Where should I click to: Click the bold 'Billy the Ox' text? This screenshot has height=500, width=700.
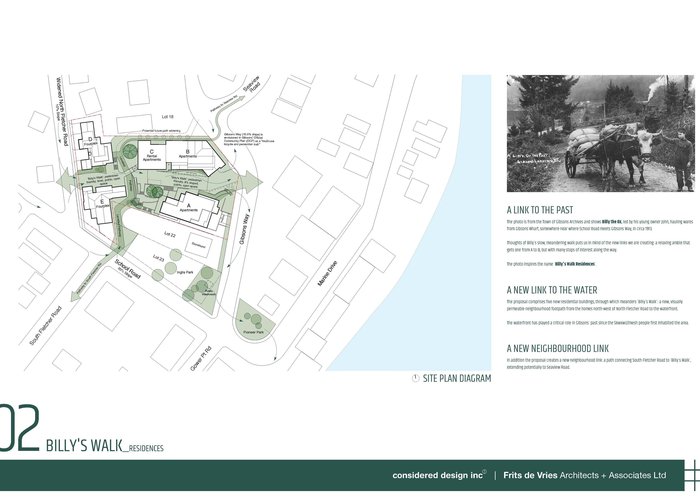tap(613, 221)
